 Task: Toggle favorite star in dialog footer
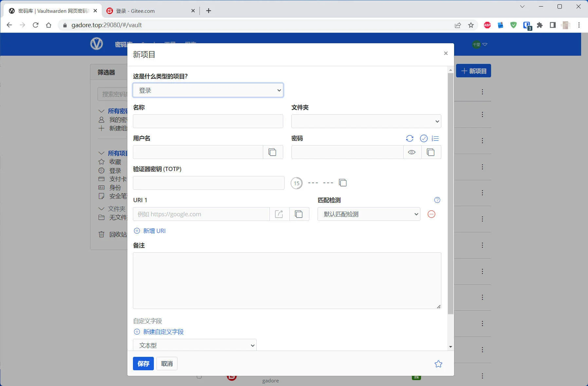click(438, 364)
